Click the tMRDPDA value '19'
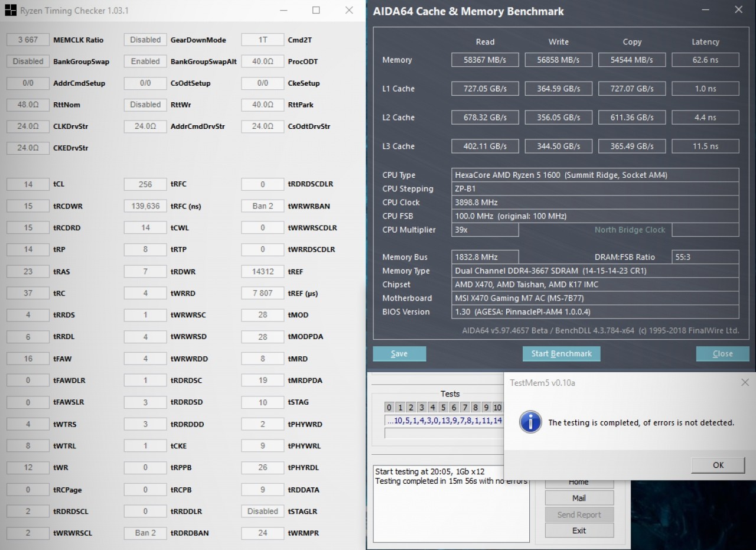The width and height of the screenshot is (756, 550). (x=263, y=380)
